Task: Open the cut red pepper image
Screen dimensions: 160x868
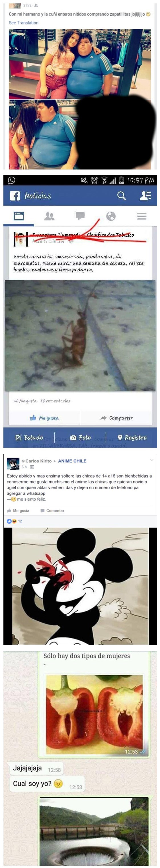Action: (x=94, y=715)
